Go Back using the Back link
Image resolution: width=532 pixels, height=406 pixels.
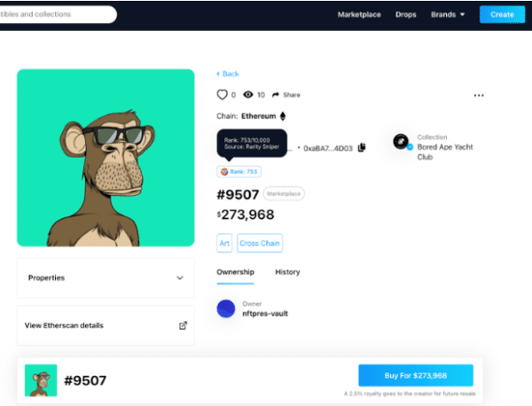pyautogui.click(x=228, y=74)
